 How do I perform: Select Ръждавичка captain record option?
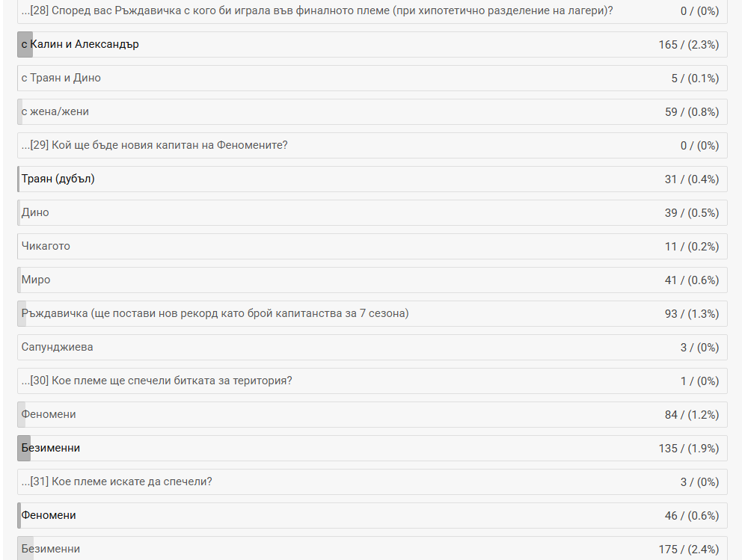215,314
